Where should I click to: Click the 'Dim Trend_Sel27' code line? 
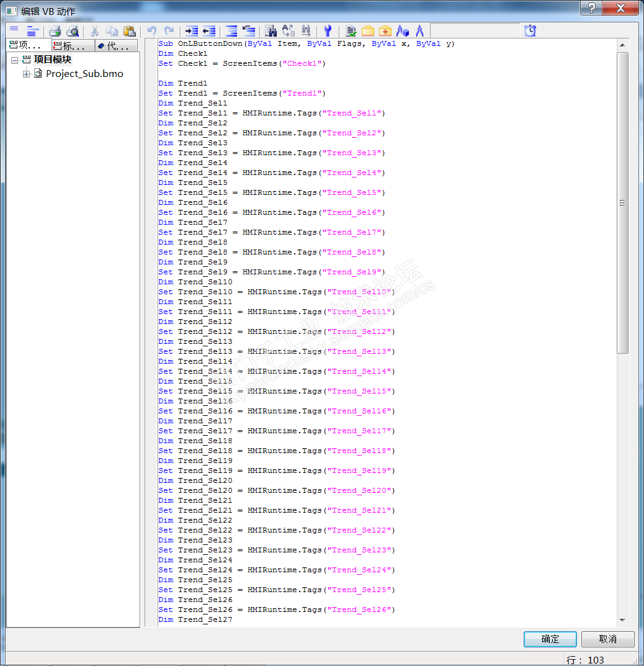coord(195,619)
